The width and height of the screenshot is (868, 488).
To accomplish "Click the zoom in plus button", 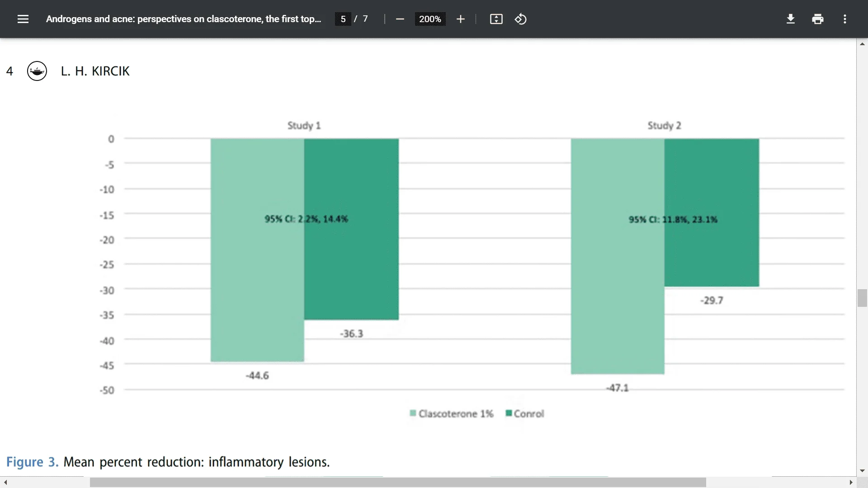I will pyautogui.click(x=460, y=19).
